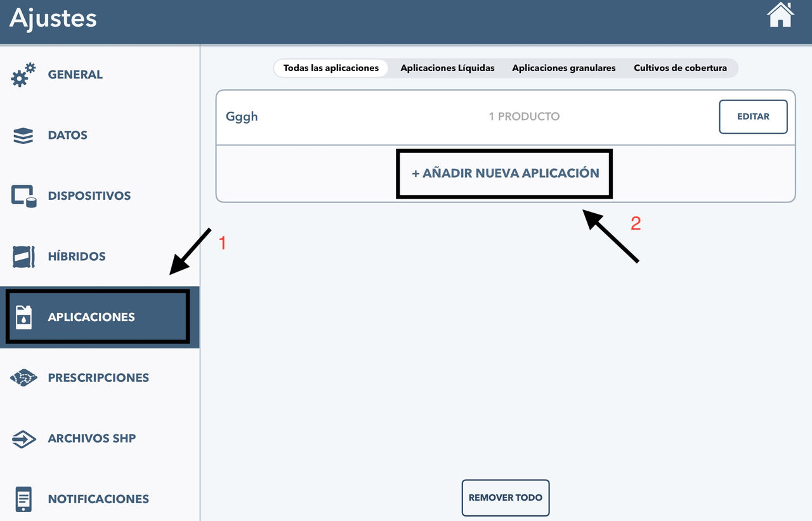Click the Aplicaciones jug icon

pos(23,317)
